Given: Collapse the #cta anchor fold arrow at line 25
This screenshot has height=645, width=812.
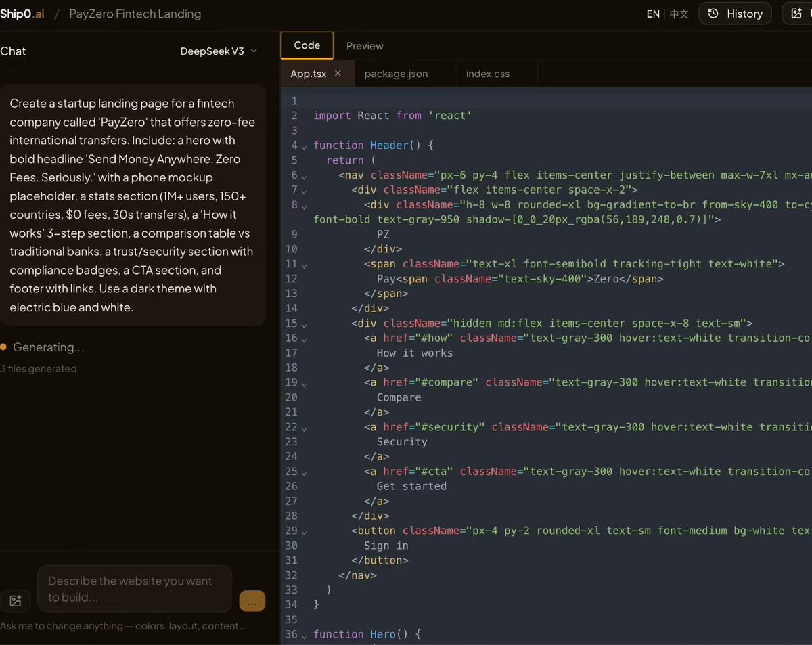Looking at the screenshot, I should [304, 472].
